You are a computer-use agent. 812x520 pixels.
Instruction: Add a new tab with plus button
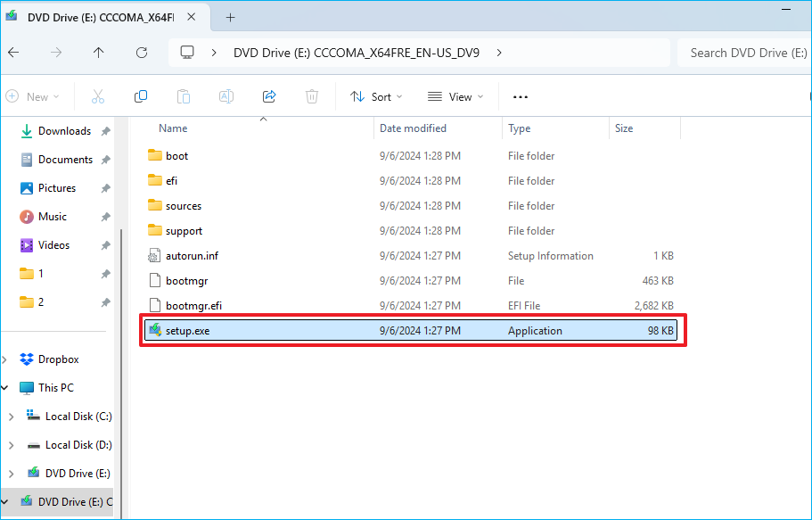point(231,17)
